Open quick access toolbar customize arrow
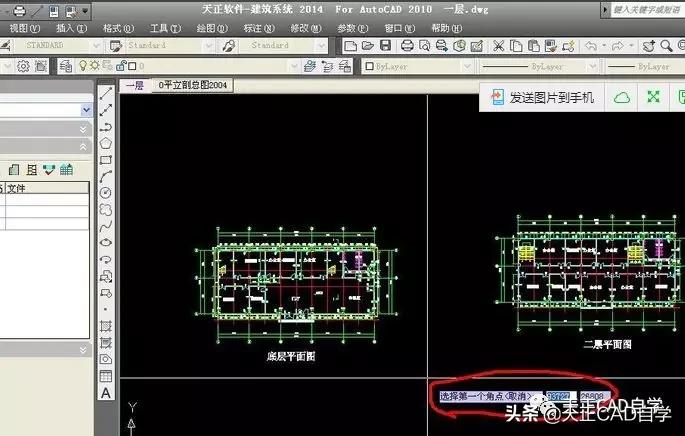This screenshot has height=436, width=685. pyautogui.click(x=85, y=11)
